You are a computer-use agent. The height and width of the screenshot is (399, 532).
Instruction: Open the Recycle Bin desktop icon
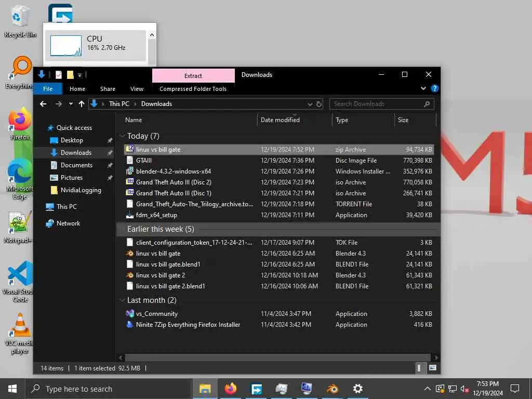pos(20,21)
